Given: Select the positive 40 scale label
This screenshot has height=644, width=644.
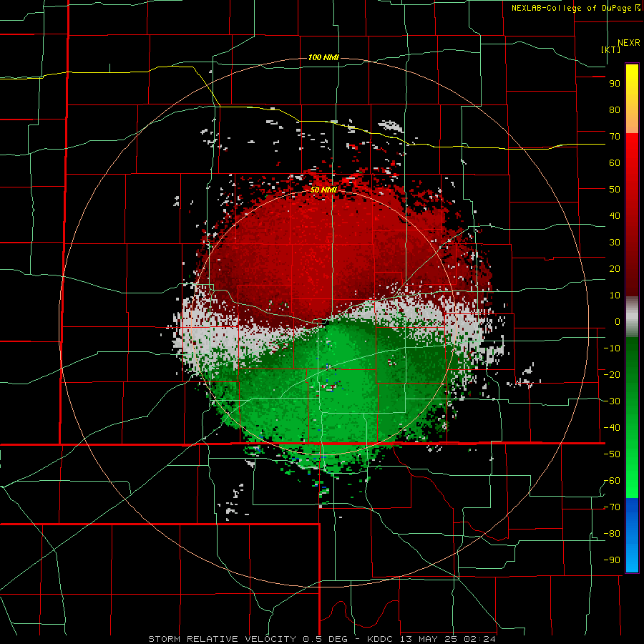Looking at the screenshot, I should point(615,216).
